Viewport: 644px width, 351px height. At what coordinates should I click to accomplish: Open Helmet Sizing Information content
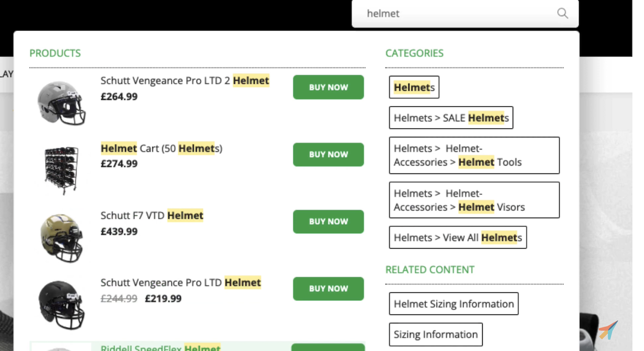tap(454, 304)
